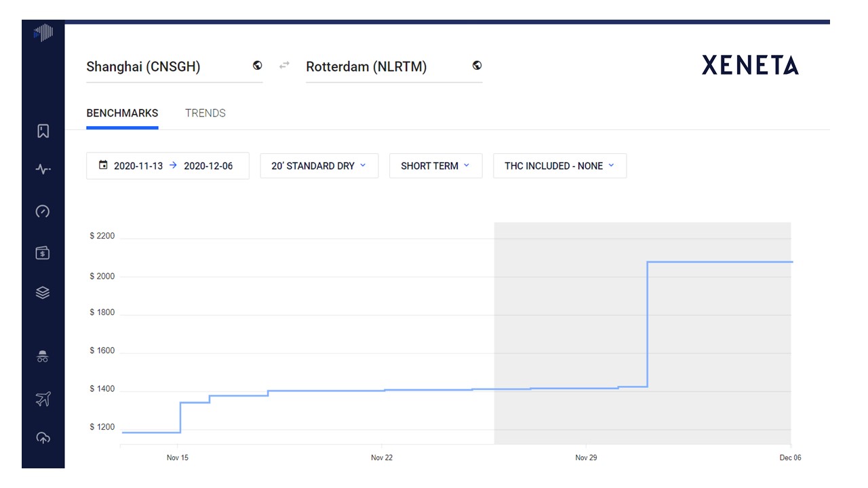
Task: Click the $ 1600 axis label
Action: [102, 351]
